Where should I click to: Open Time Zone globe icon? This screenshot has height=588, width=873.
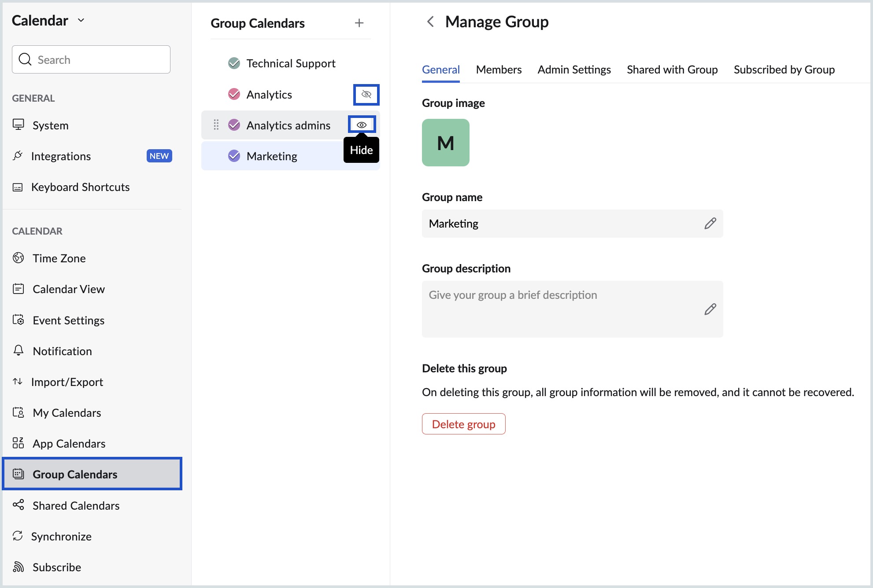[18, 258]
